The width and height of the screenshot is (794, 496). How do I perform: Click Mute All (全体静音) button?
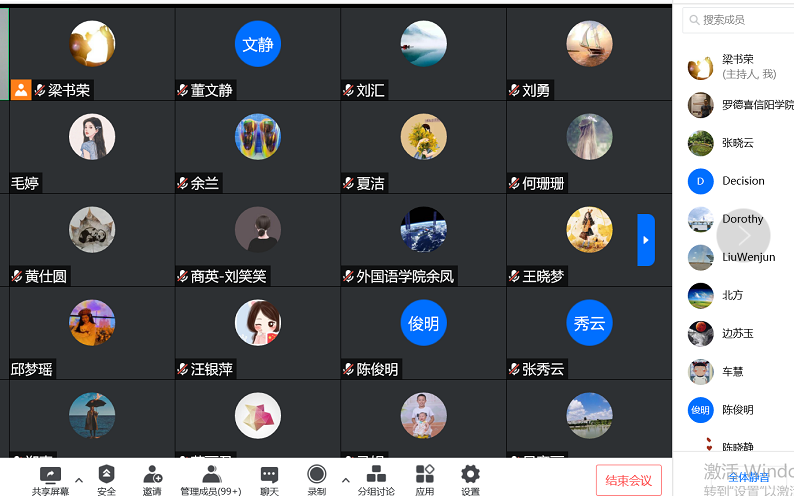[x=748, y=477]
